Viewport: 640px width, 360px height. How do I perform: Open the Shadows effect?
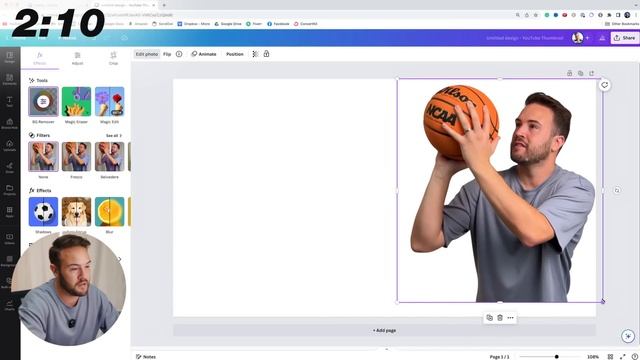43,211
